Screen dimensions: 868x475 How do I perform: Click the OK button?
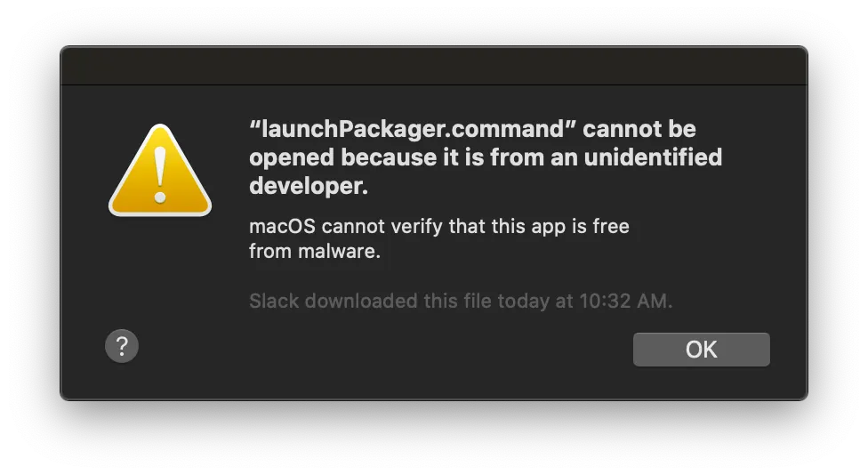(701, 350)
